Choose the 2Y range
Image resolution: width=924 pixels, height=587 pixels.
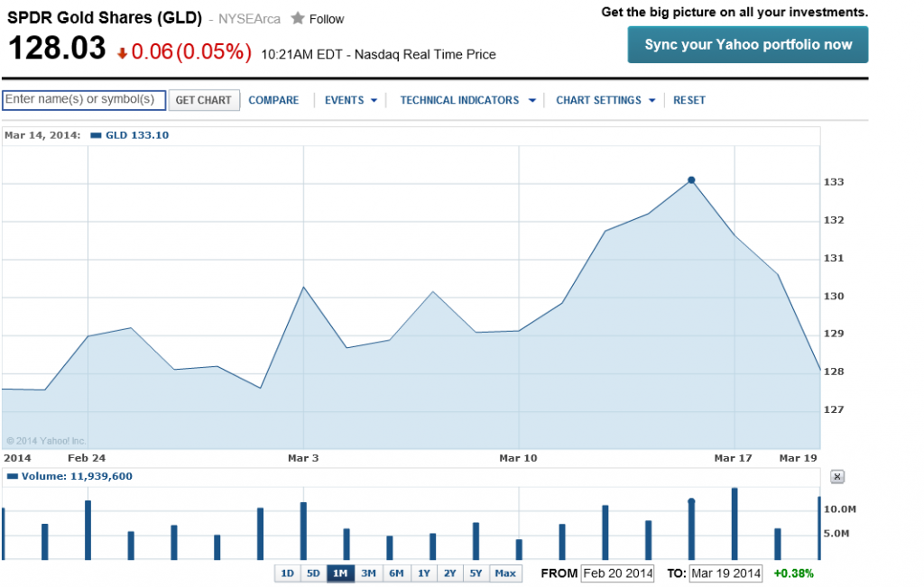[449, 573]
